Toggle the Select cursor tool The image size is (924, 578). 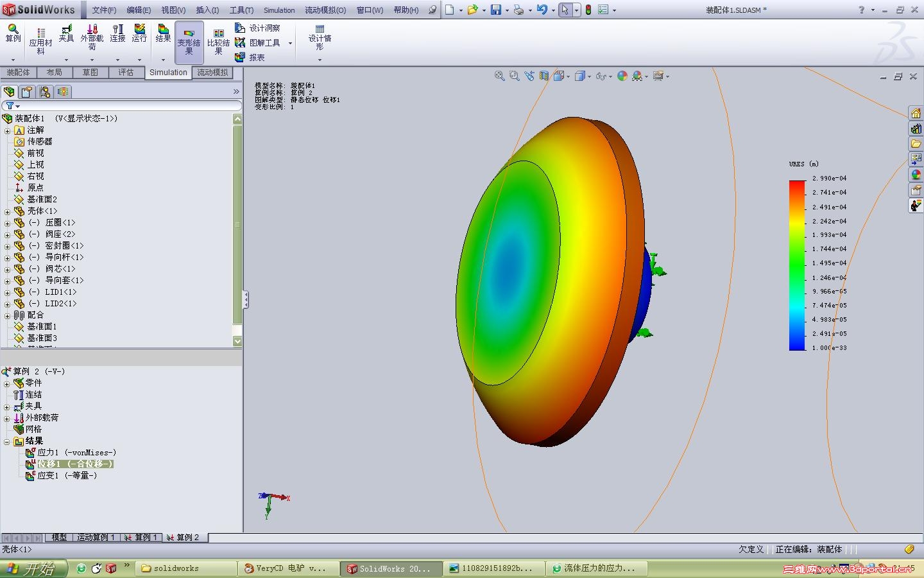pos(565,10)
